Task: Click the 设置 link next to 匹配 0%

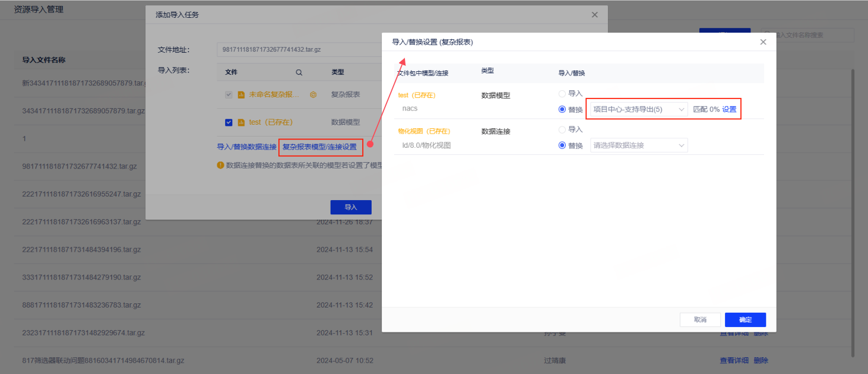Action: (x=729, y=109)
